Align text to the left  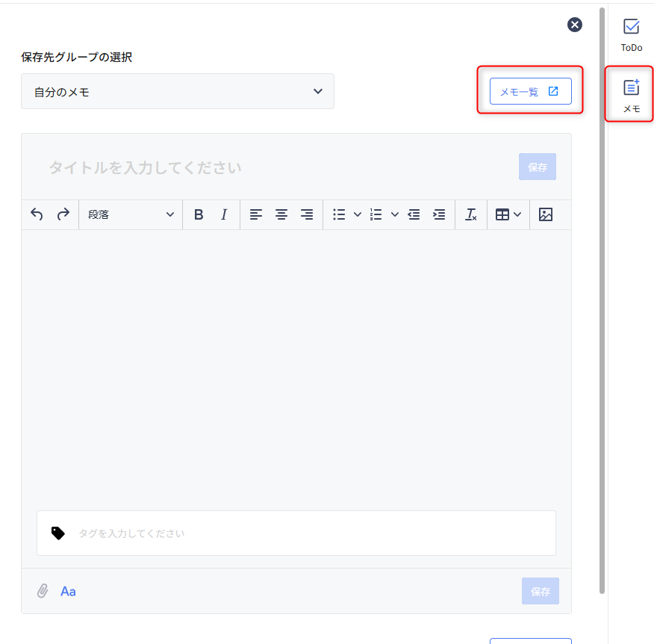point(256,214)
